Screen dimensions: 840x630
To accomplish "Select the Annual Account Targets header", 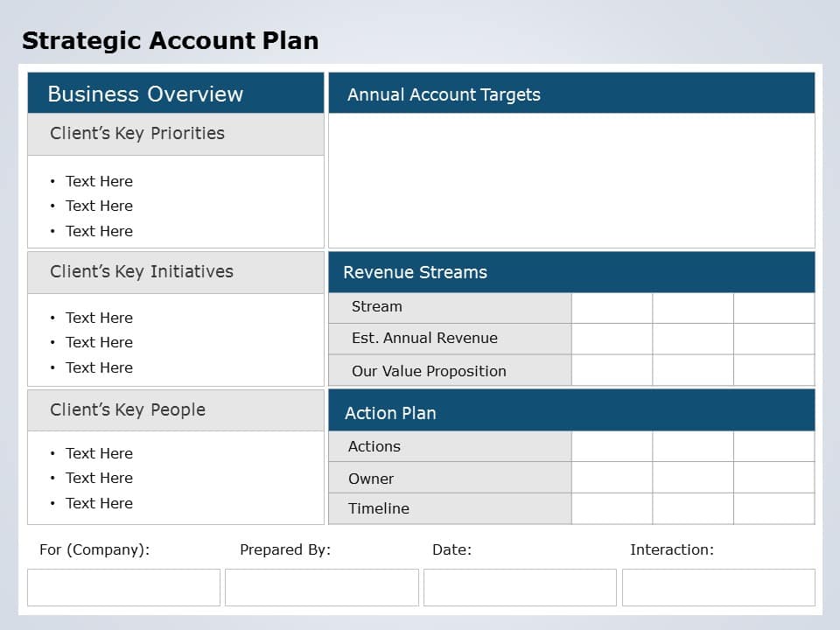I will (x=571, y=94).
